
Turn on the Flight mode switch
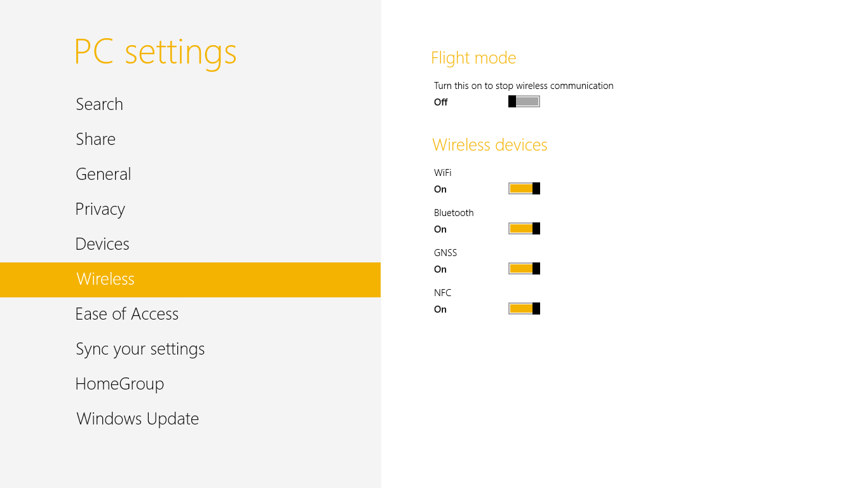pos(524,102)
